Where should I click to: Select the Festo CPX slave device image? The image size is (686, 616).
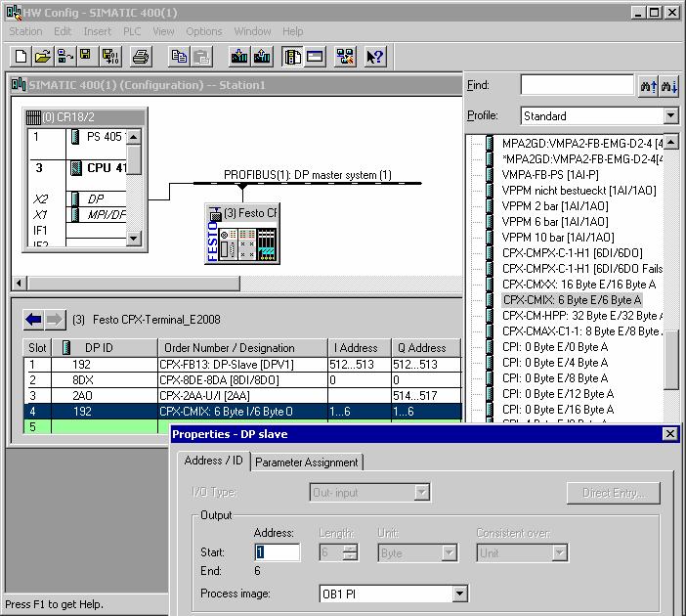pyautogui.click(x=242, y=234)
